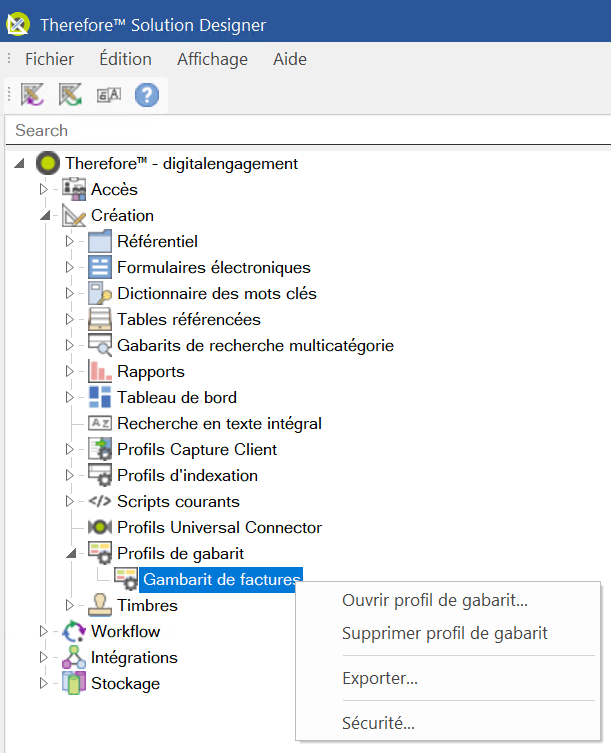This screenshot has height=753, width=611.
Task: Open the Fichier menu
Action: coord(49,59)
